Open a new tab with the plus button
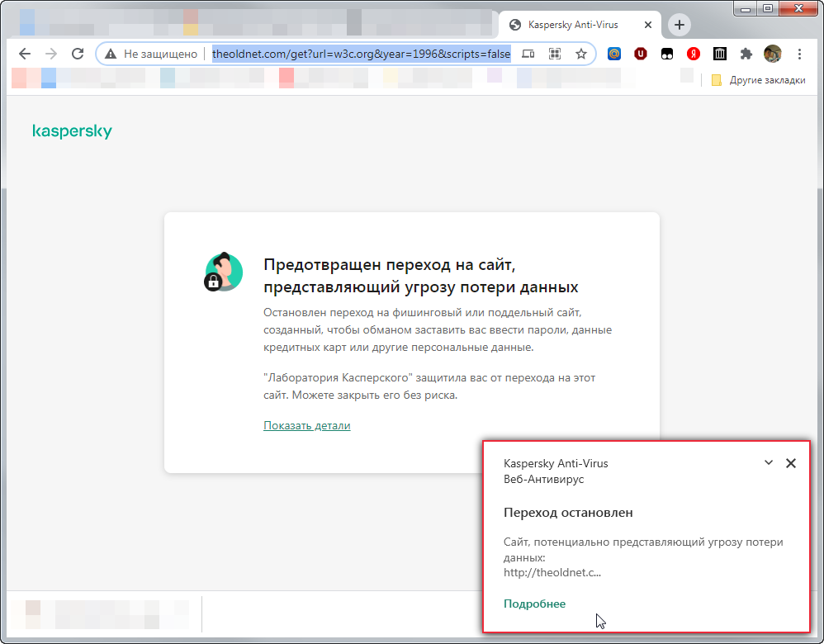This screenshot has width=824, height=644. [679, 25]
